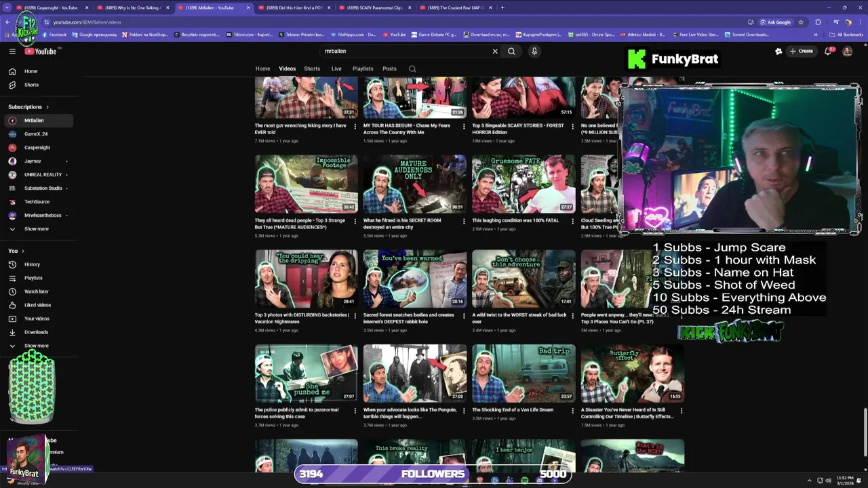Switch to the Posts tab

pos(389,68)
